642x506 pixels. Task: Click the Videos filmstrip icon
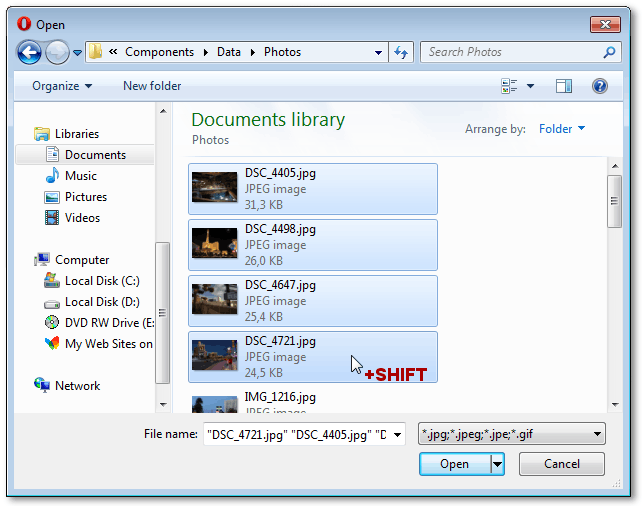pyautogui.click(x=52, y=217)
